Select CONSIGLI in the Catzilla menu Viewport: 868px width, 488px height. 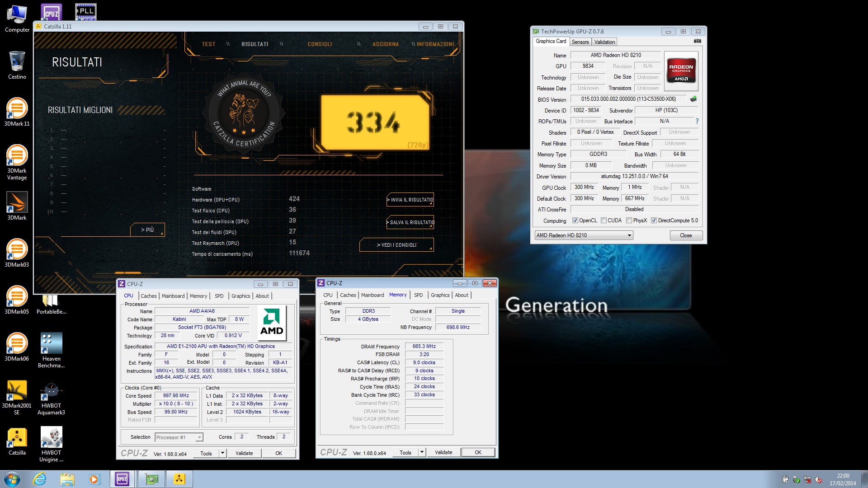coord(320,44)
